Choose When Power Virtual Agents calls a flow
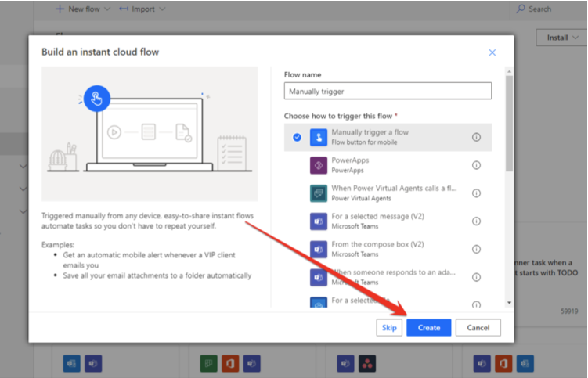 (394, 189)
